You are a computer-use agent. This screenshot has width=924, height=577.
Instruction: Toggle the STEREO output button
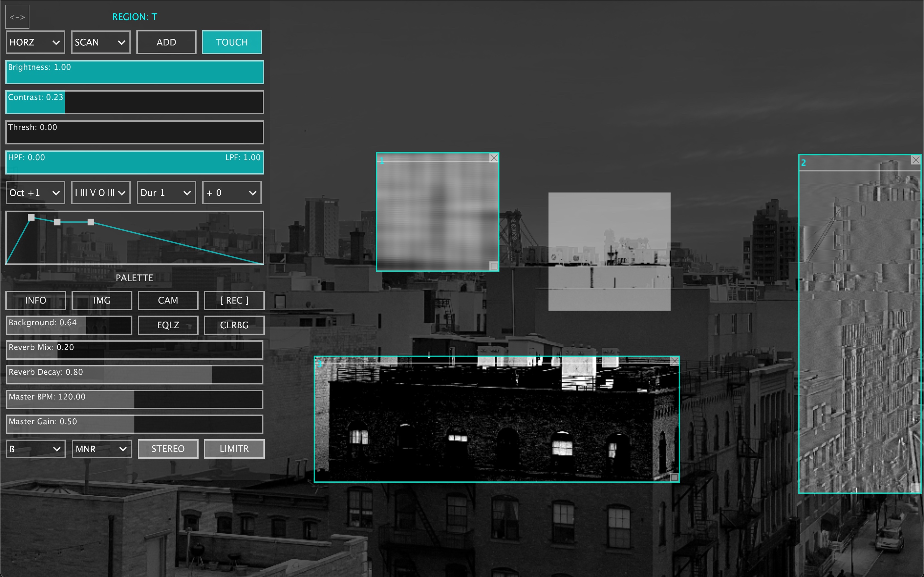click(x=168, y=449)
